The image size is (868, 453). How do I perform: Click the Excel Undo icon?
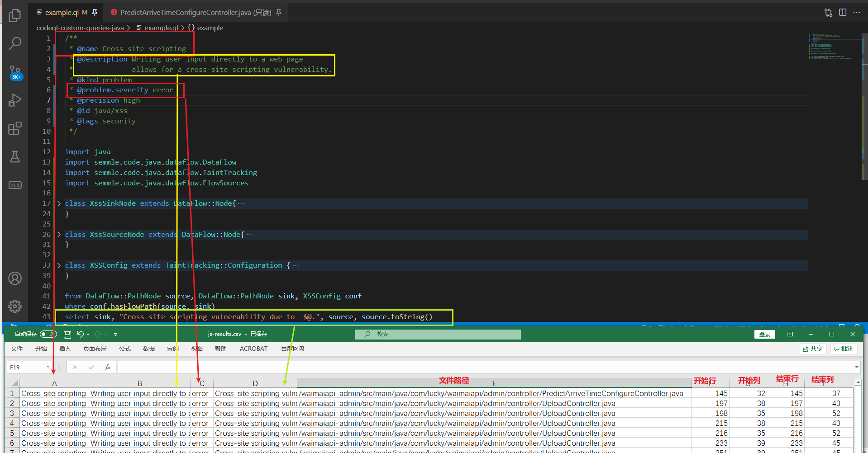click(80, 335)
